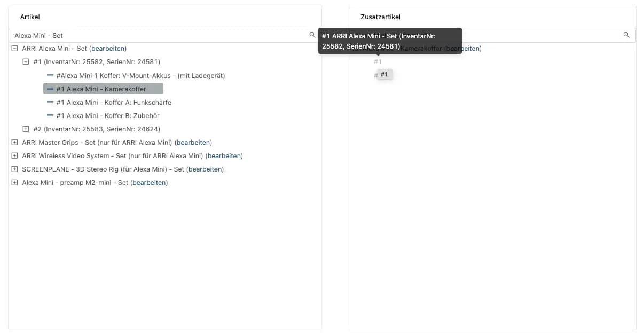The image size is (644, 335).
Task: Expand Alexa Mini - preamp M2-mini set
Action: pyautogui.click(x=14, y=183)
